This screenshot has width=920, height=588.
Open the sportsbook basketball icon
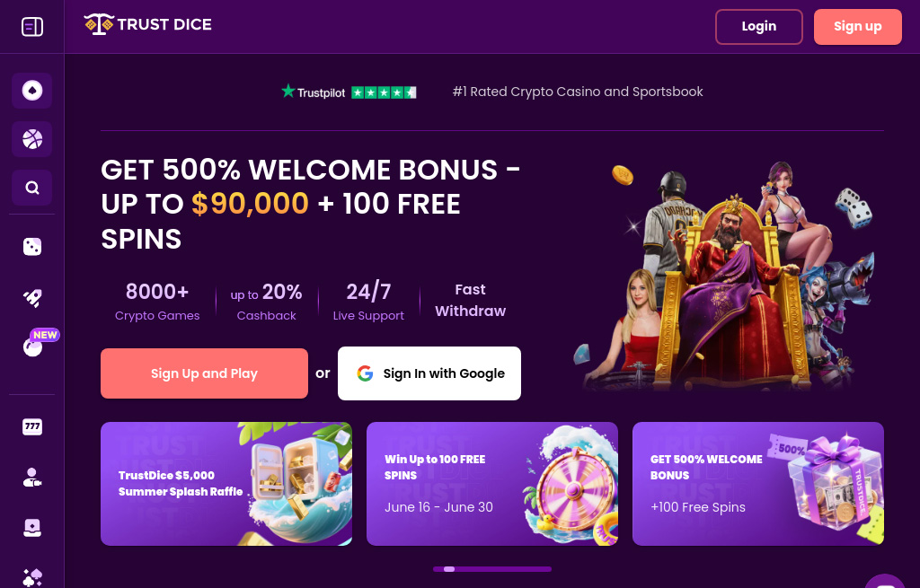32,139
